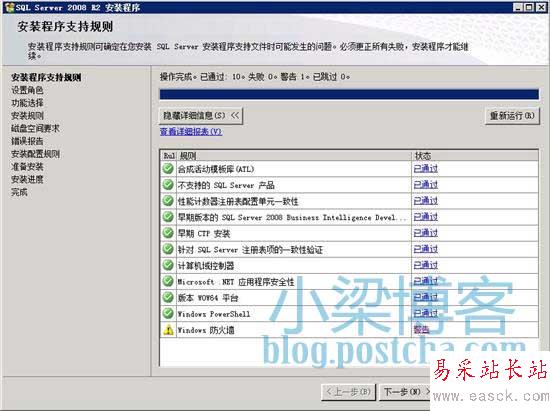Click 下一步 next button
The height and width of the screenshot is (411, 550).
click(x=405, y=392)
